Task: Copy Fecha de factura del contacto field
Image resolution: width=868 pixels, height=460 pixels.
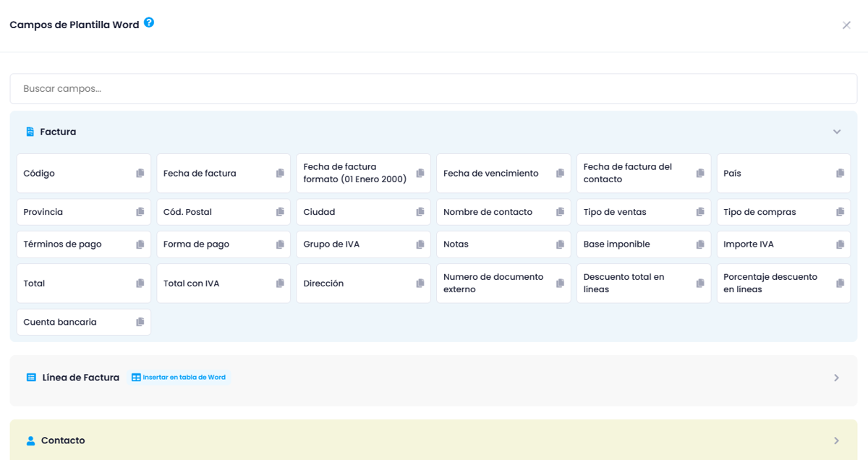Action: coord(700,174)
